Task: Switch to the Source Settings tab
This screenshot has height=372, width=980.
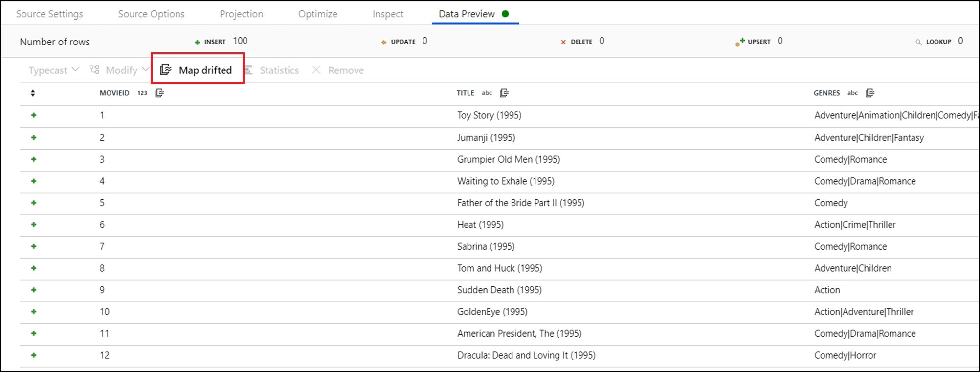Action: [49, 14]
